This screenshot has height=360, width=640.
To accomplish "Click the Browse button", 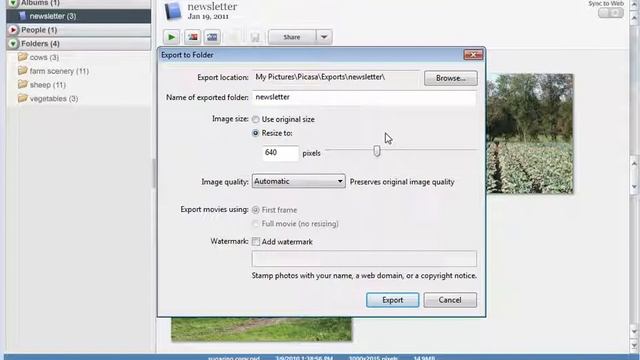I will (451, 78).
